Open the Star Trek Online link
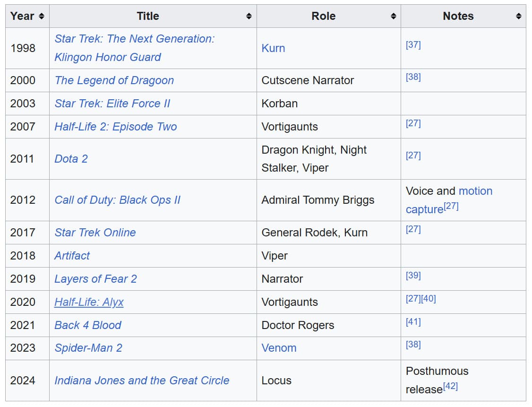The image size is (532, 407). 95,233
